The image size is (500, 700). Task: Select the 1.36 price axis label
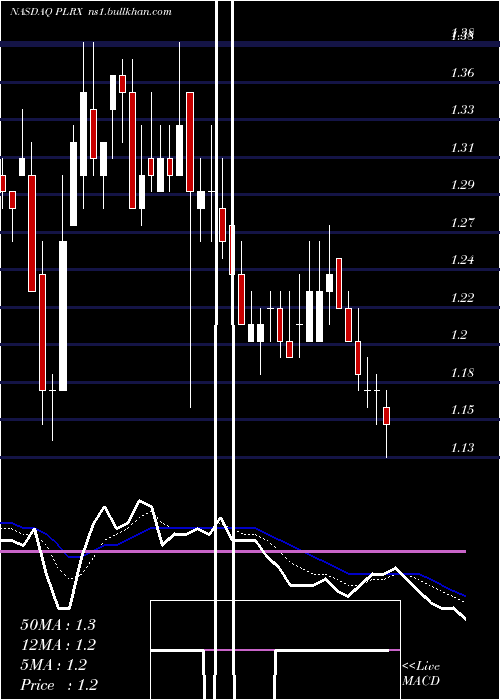462,72
